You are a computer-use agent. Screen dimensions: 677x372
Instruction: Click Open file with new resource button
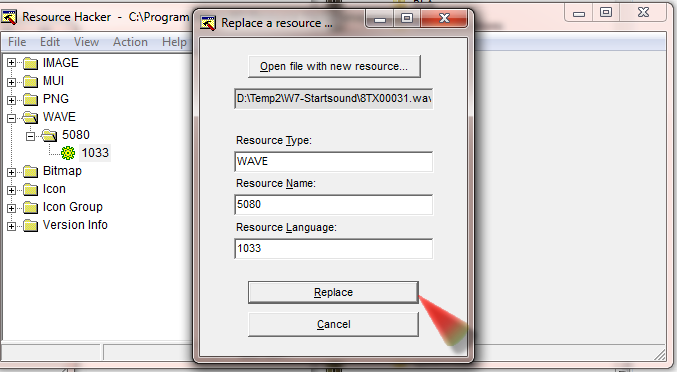334,66
